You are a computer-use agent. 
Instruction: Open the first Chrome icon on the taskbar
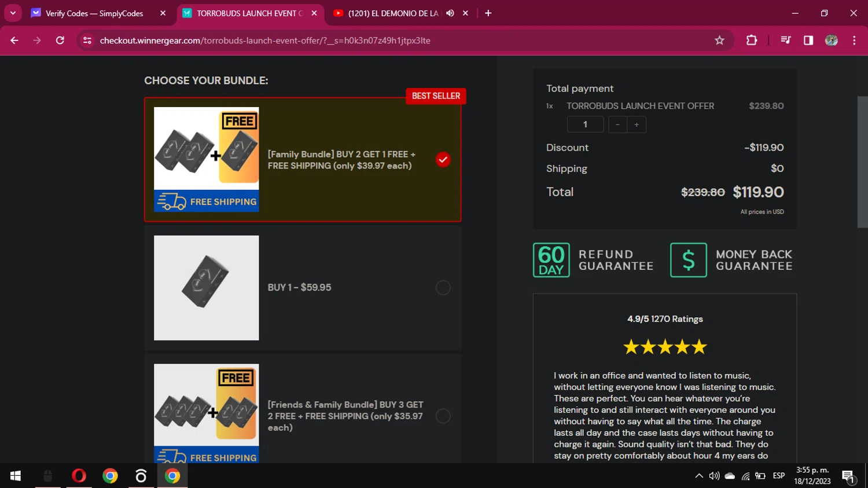point(110,476)
